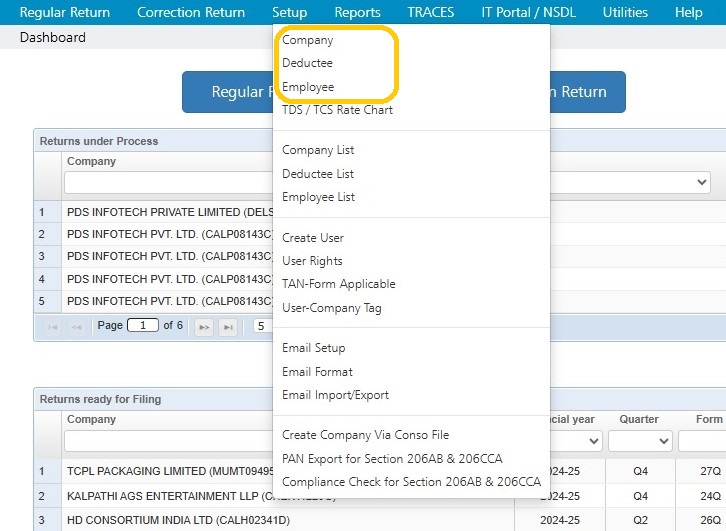726x531 pixels.
Task: Choose Compliance Check for Section 206AB & 206CCA
Action: click(x=411, y=482)
